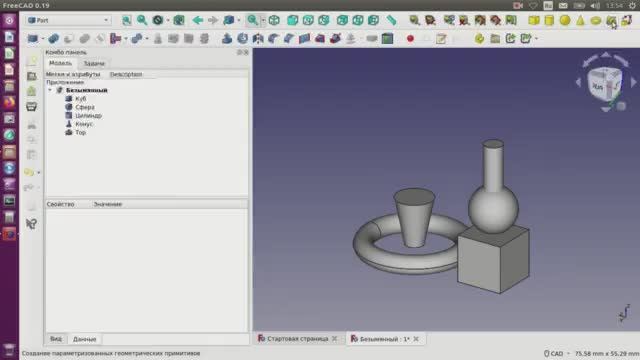640x360 pixels.
Task: Collapse the Безымянный document tree
Action: (x=50, y=90)
